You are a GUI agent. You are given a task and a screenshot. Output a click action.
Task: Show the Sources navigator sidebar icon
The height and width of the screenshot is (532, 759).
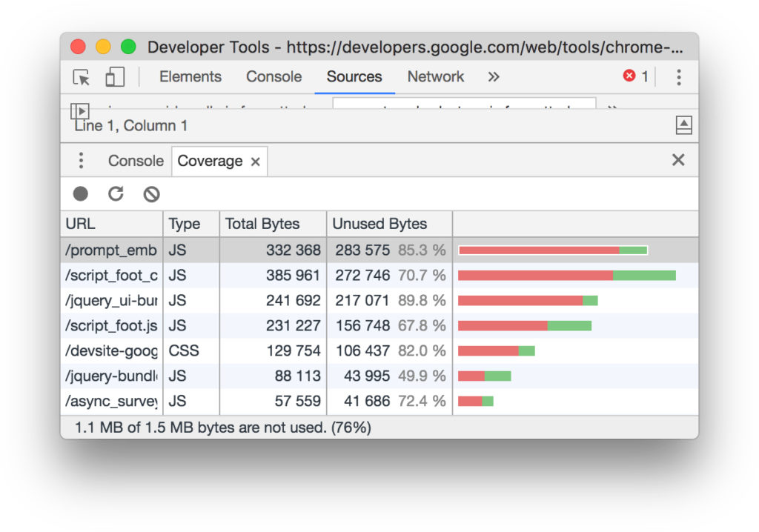(80, 111)
